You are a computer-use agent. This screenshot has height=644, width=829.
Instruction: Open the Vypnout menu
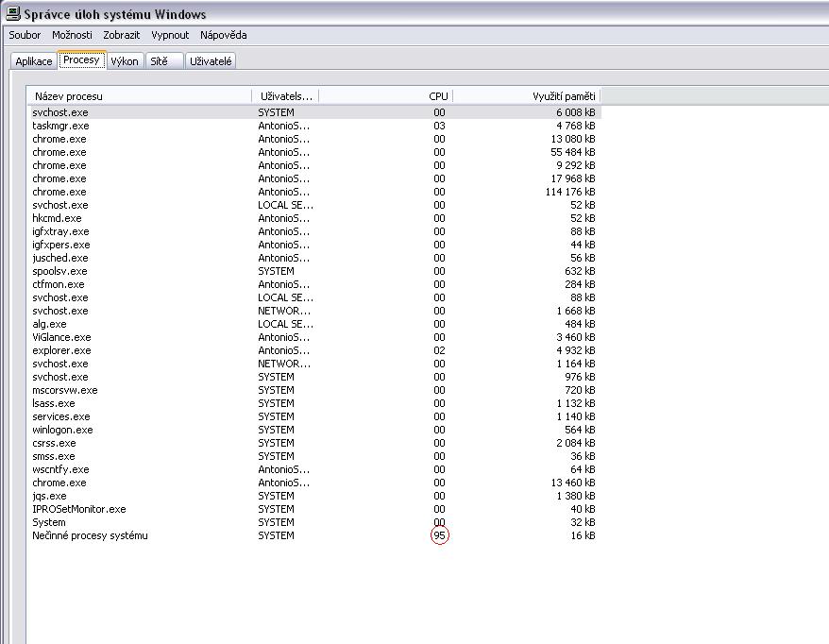[x=170, y=35]
